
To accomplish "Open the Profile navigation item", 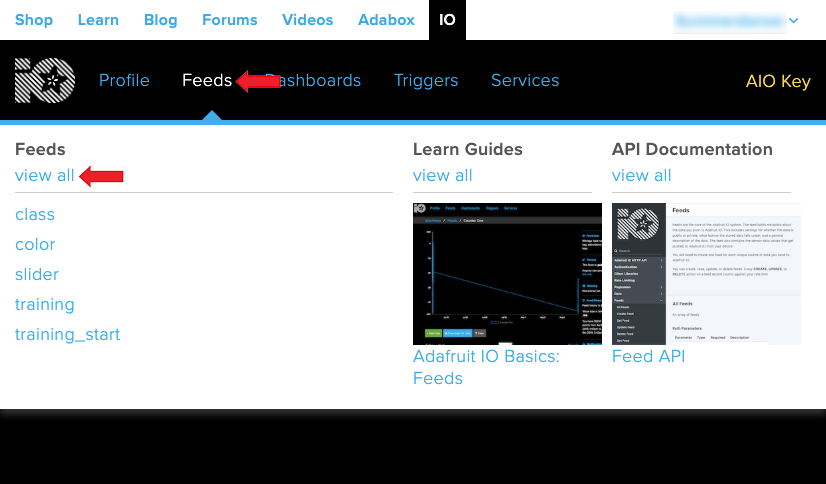I will (124, 80).
